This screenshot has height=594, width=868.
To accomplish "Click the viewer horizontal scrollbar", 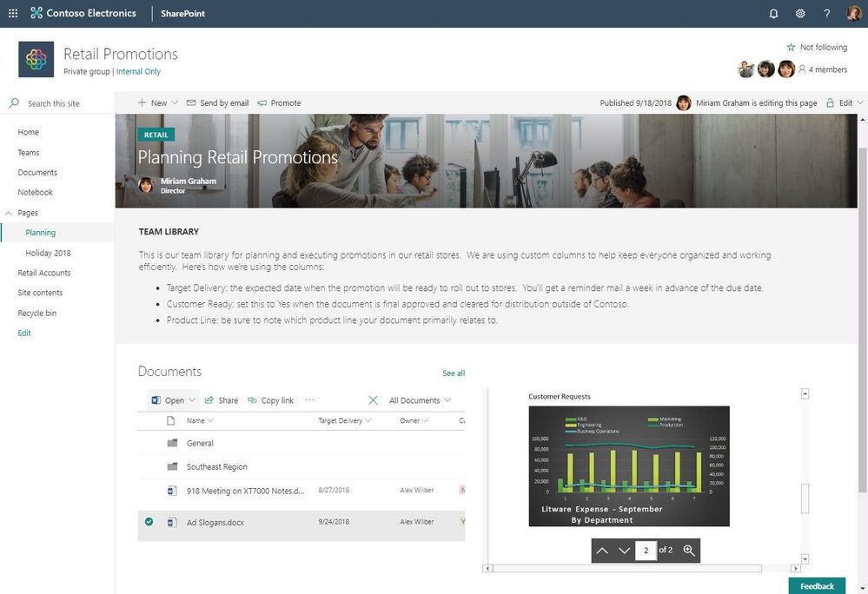I will click(x=627, y=568).
